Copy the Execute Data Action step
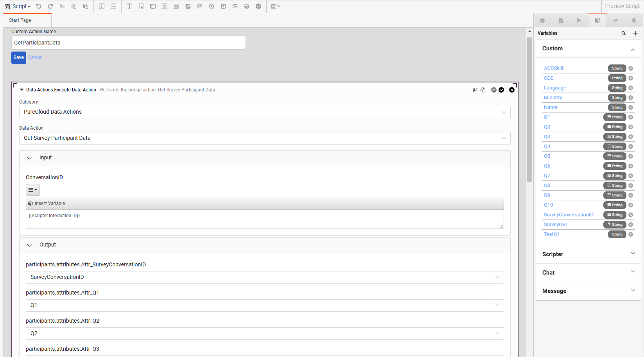This screenshot has width=644, height=357. pyautogui.click(x=483, y=90)
